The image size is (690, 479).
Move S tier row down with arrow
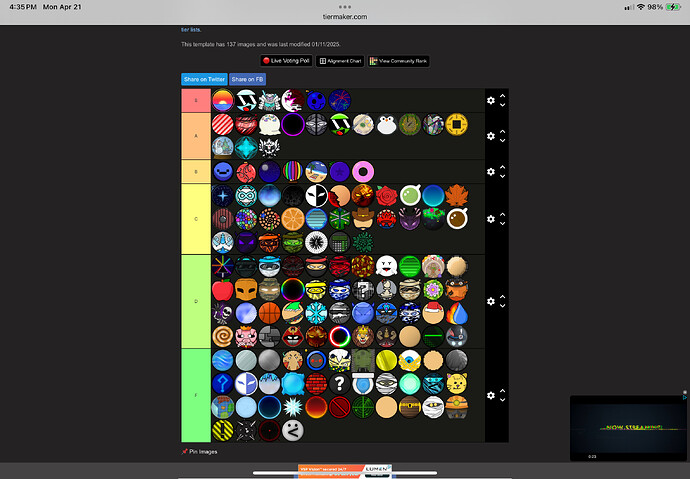tap(503, 105)
